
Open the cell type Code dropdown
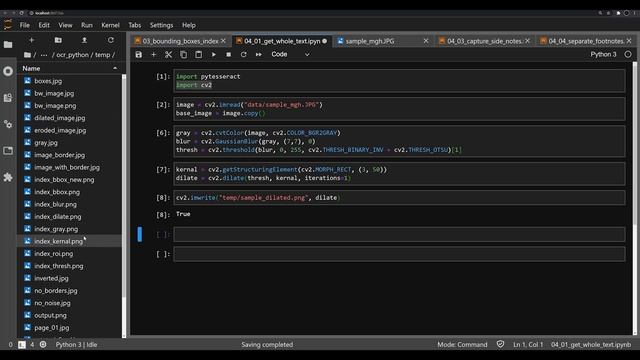(290, 54)
